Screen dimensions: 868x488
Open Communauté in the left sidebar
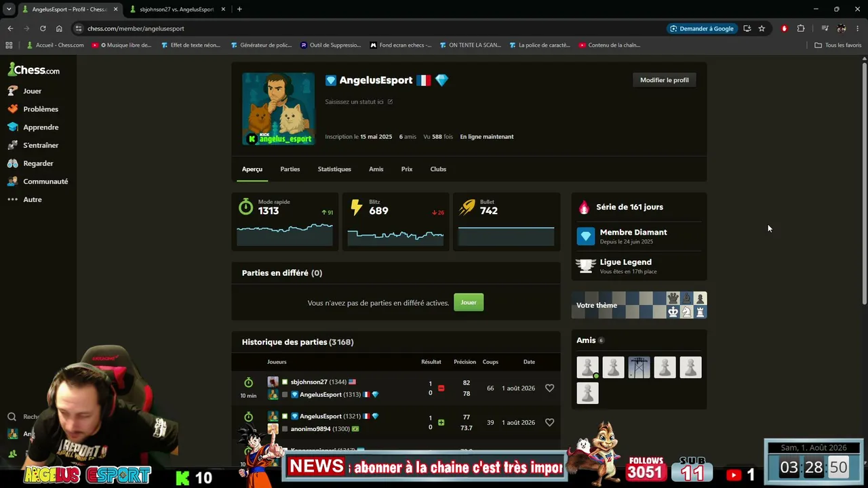click(x=38, y=182)
